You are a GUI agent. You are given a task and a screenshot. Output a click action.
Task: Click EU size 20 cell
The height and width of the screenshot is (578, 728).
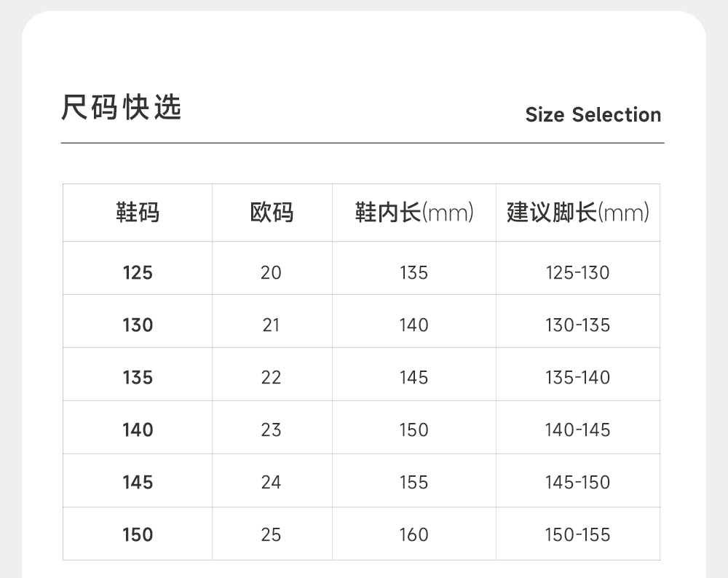[x=271, y=272]
